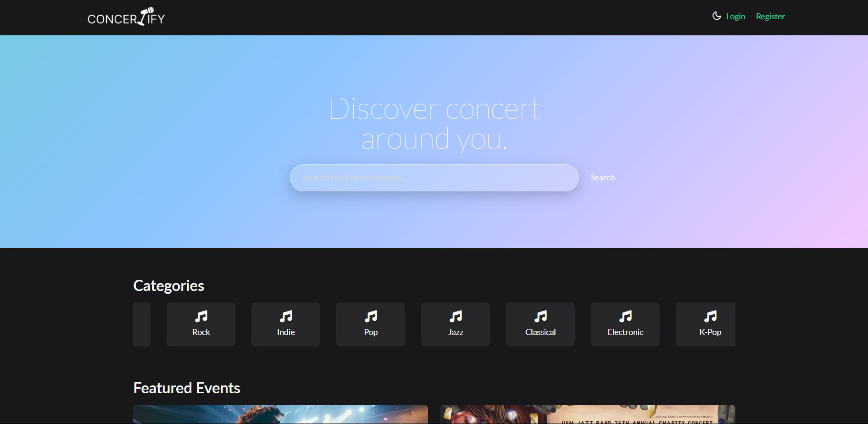Screen dimensions: 868x424
Task: Select the Rock category label
Action: point(201,332)
